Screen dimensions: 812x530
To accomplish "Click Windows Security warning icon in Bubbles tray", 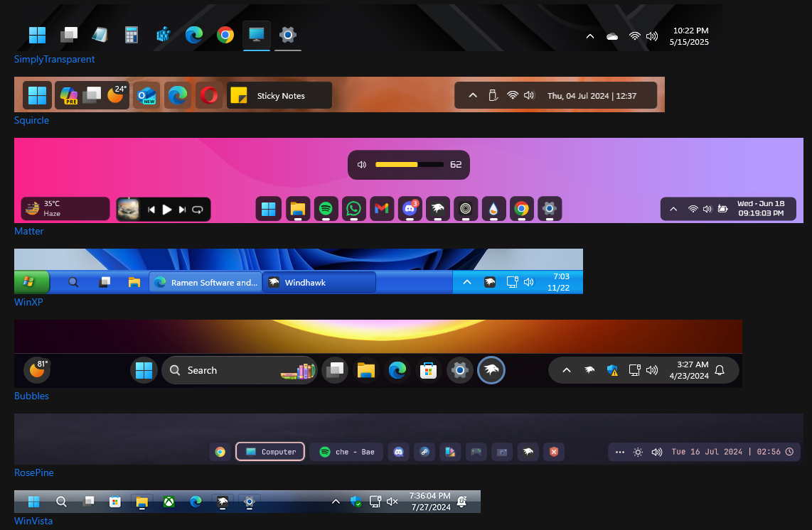I will (612, 370).
